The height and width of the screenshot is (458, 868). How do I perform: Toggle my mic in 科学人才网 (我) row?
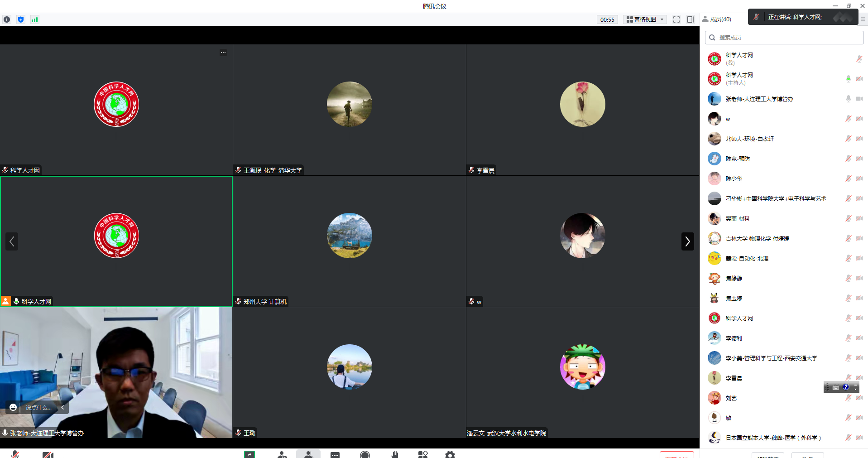click(x=859, y=59)
